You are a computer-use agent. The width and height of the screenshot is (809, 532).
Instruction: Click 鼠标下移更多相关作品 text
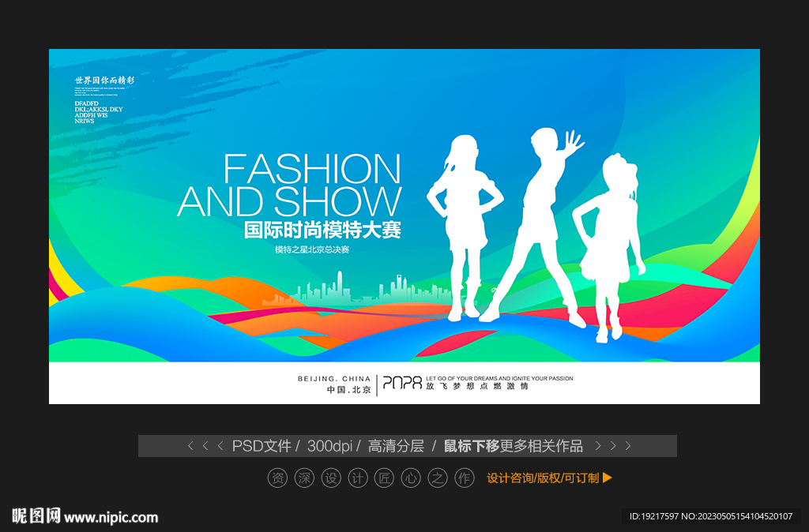514,446
